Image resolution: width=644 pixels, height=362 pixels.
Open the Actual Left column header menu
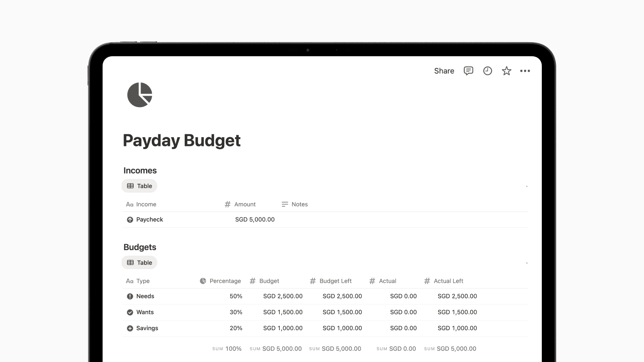444,281
